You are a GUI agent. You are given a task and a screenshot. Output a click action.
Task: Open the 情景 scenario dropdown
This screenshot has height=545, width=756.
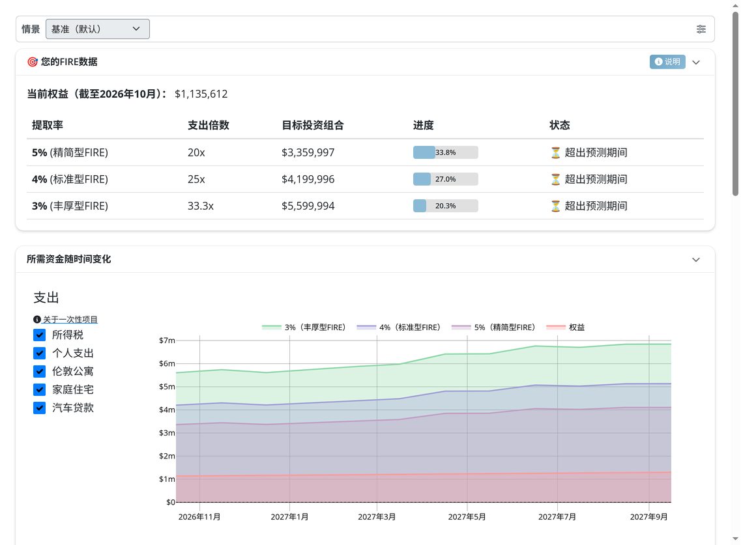(x=97, y=29)
